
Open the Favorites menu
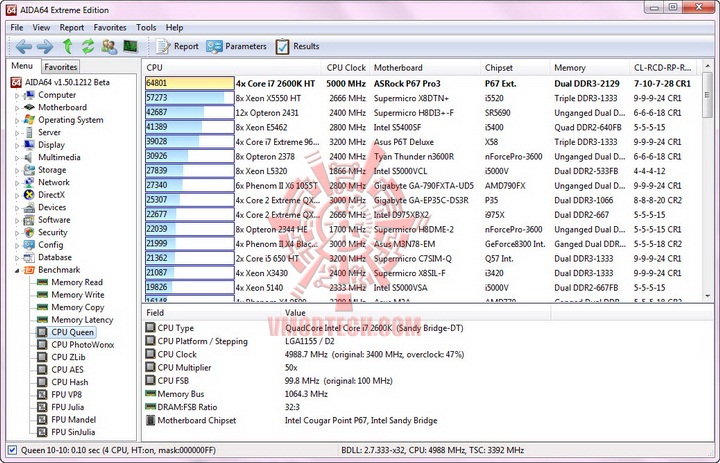pyautogui.click(x=110, y=28)
